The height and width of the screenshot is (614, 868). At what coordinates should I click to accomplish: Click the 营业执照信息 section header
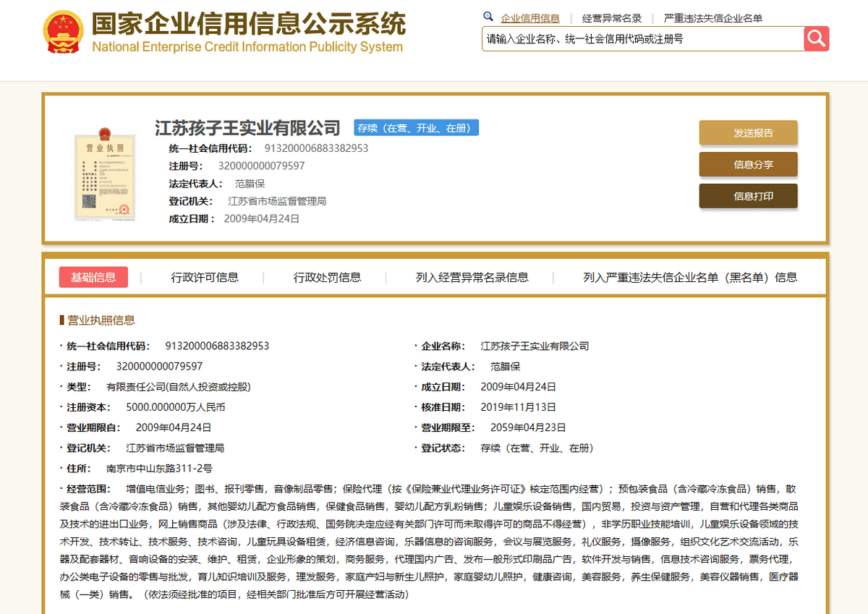101,320
